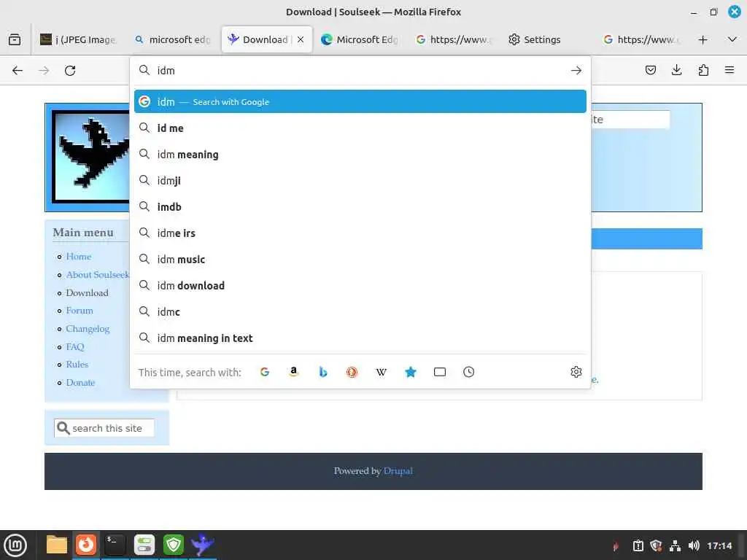Open the Soulseek bird taskbar icon
This screenshot has height=560, width=747.
[203, 545]
